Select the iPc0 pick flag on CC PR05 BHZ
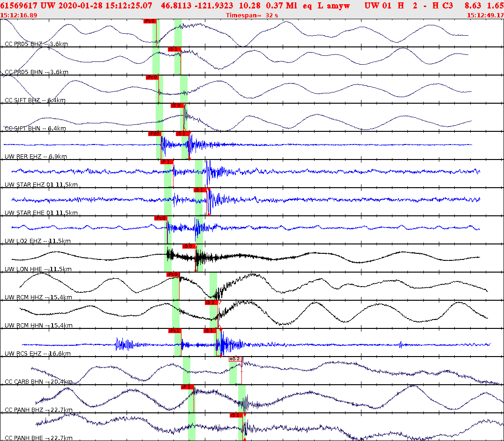 pyautogui.click(x=149, y=21)
